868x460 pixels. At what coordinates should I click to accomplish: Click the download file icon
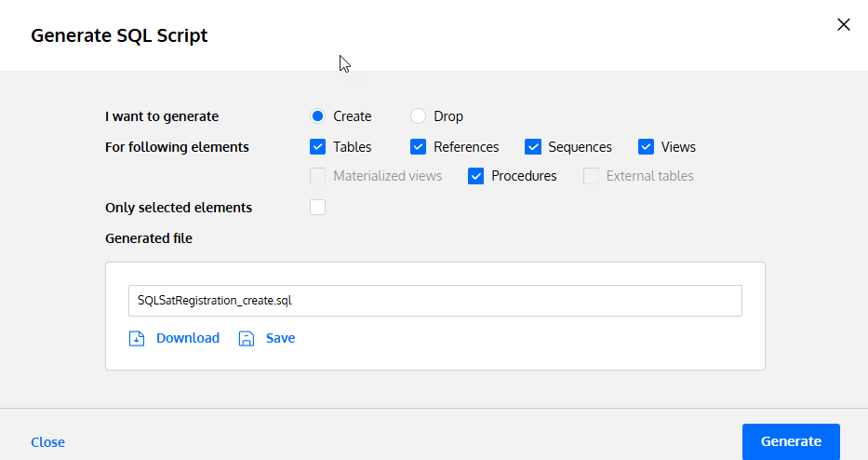(x=137, y=338)
